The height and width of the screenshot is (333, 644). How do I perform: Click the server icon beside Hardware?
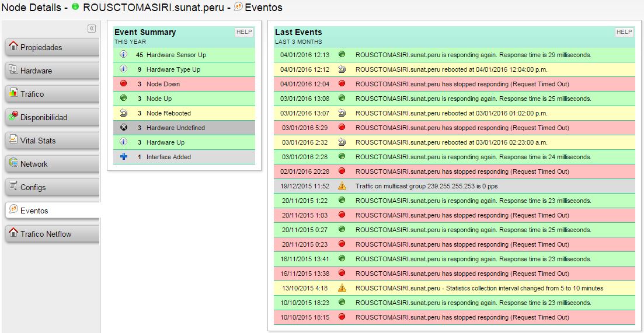(x=13, y=69)
